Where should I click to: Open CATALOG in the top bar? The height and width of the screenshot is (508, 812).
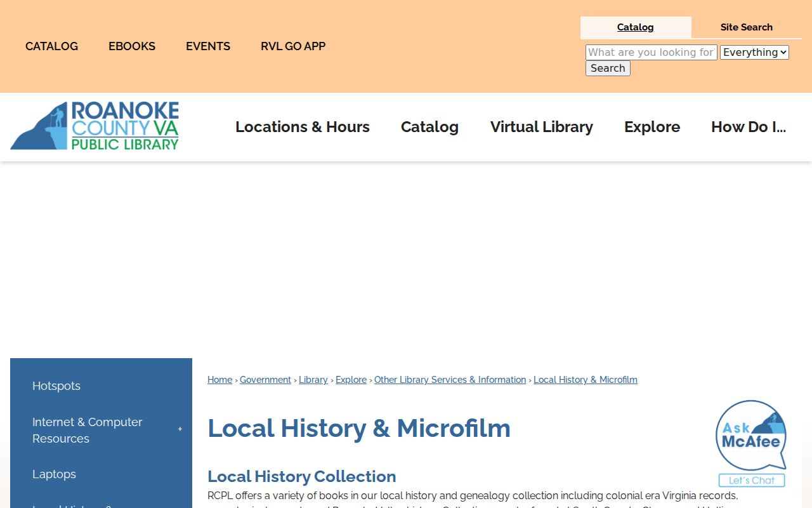click(x=51, y=46)
